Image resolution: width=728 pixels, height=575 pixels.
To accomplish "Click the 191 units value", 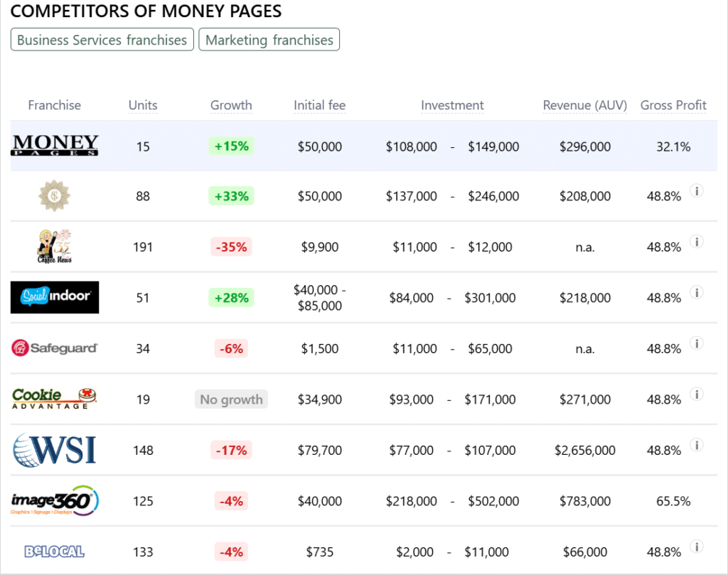I will coord(143,247).
